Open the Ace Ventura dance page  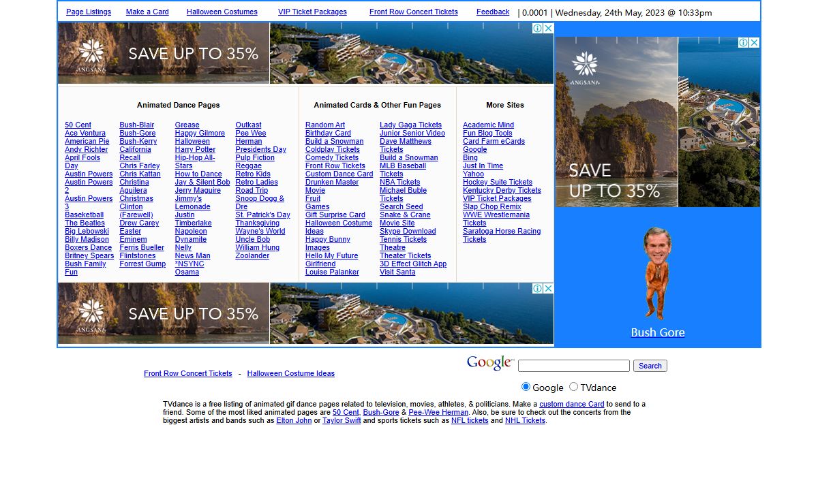click(x=85, y=133)
